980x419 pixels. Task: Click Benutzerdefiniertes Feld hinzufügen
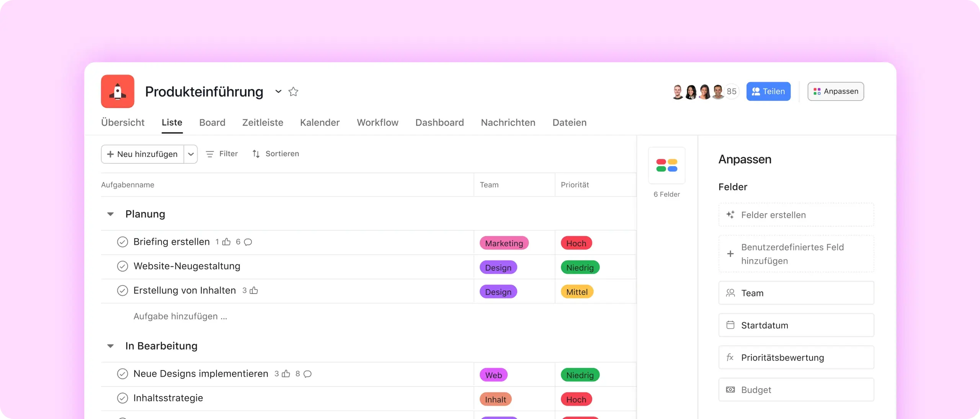tap(796, 254)
